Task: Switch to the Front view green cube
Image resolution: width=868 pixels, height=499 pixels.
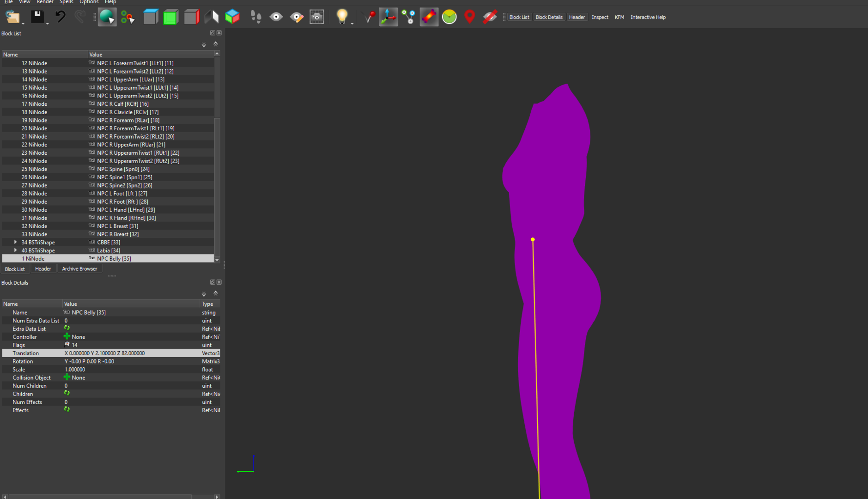Action: point(170,17)
